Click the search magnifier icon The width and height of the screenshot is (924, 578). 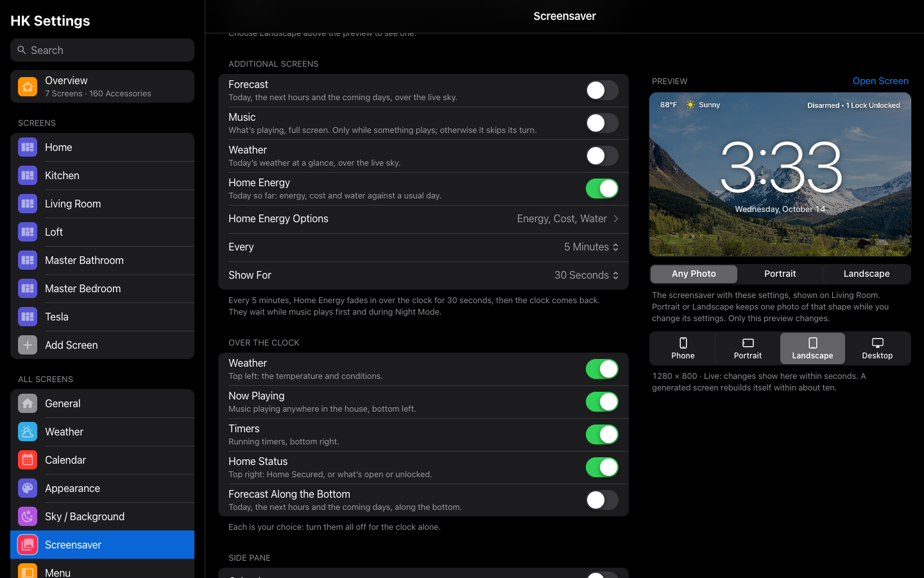pyautogui.click(x=22, y=50)
